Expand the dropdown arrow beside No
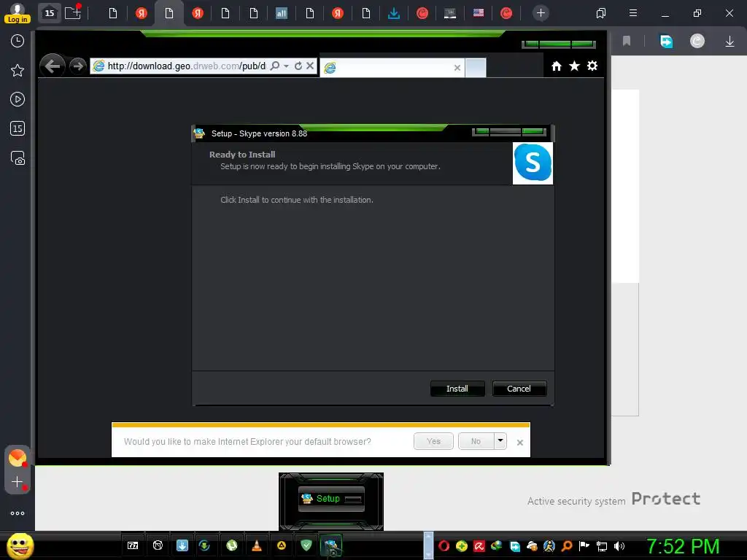 tap(500, 441)
